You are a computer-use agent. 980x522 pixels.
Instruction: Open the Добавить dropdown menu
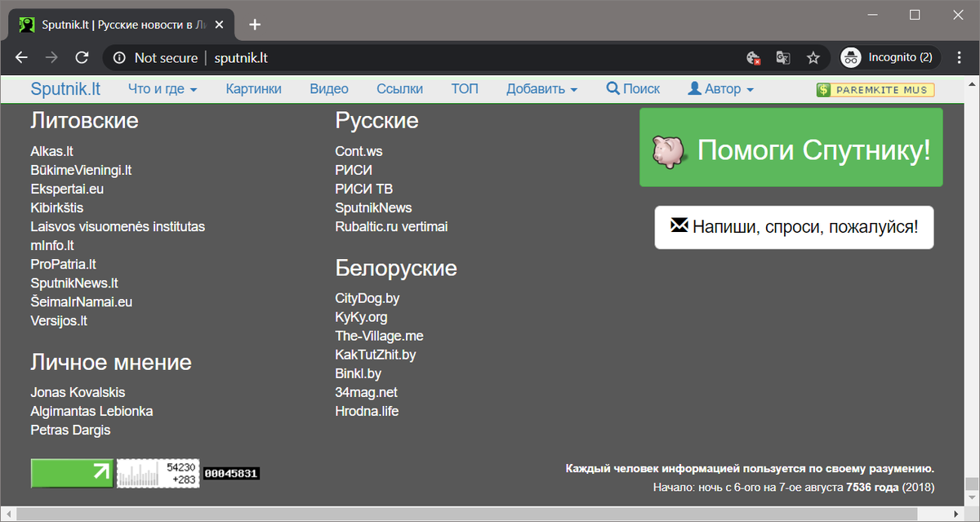[541, 89]
